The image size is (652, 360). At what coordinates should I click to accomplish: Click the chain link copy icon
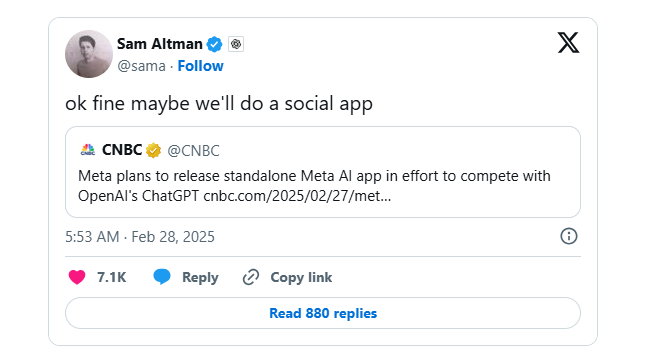point(251,277)
